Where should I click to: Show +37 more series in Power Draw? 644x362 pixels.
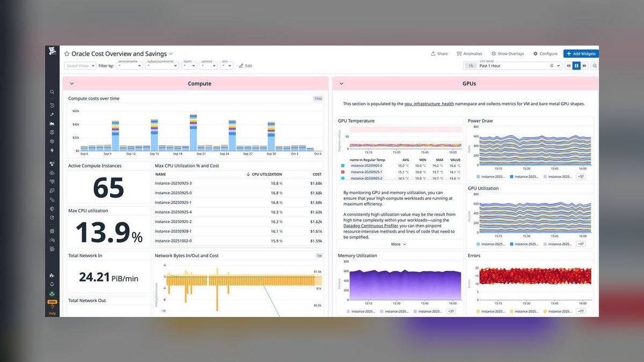(581, 176)
